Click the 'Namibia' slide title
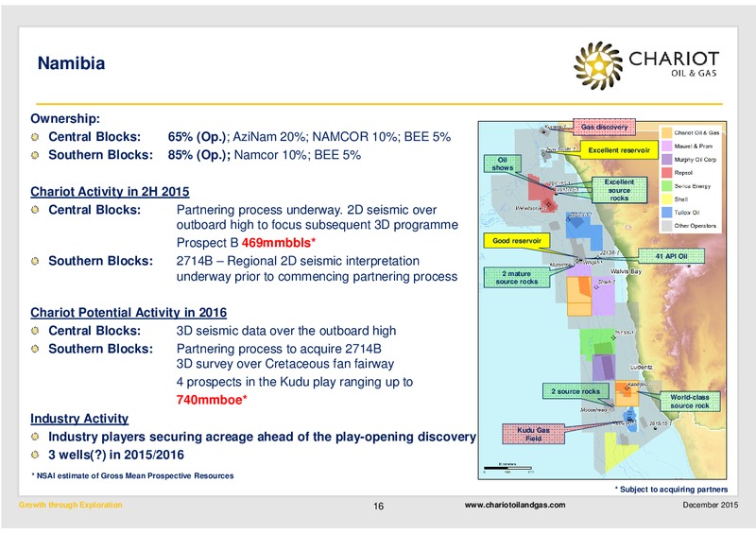This screenshot has width=756, height=534. pos(72,63)
